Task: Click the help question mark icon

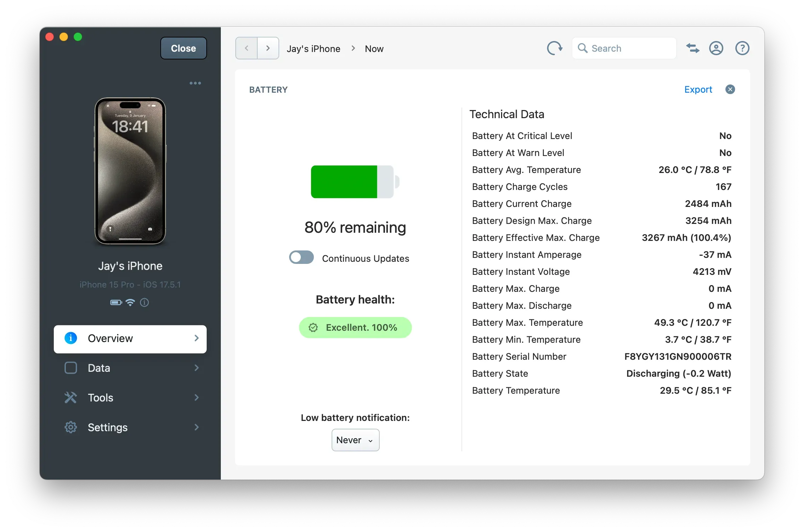Action: point(742,48)
